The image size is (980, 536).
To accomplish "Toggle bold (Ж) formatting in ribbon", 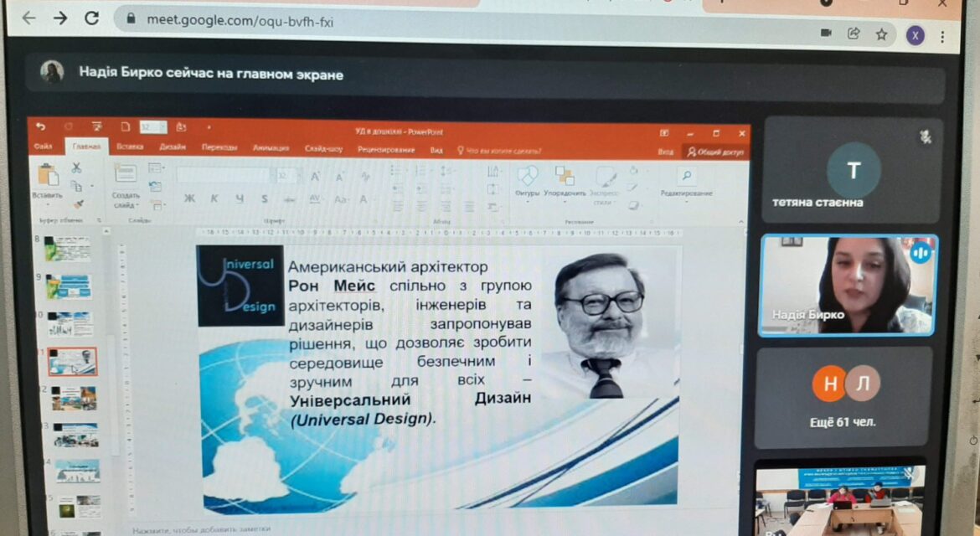I will [189, 198].
